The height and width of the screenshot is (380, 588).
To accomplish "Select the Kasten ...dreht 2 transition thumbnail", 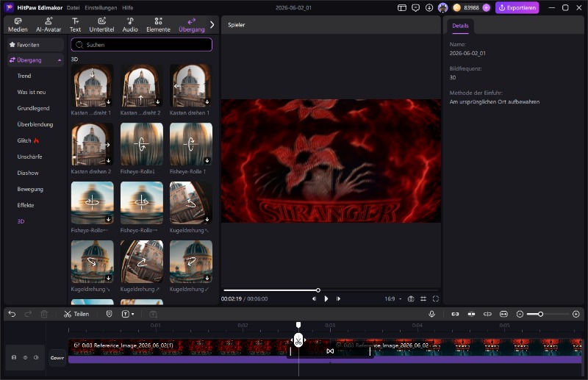I will (141, 85).
